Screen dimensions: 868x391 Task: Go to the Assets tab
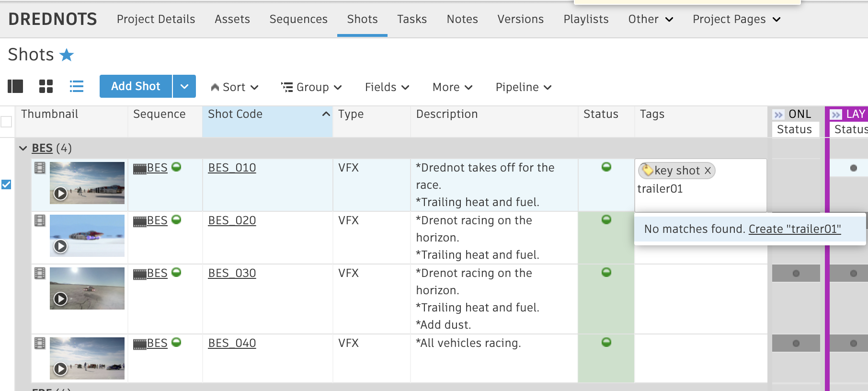tap(232, 19)
